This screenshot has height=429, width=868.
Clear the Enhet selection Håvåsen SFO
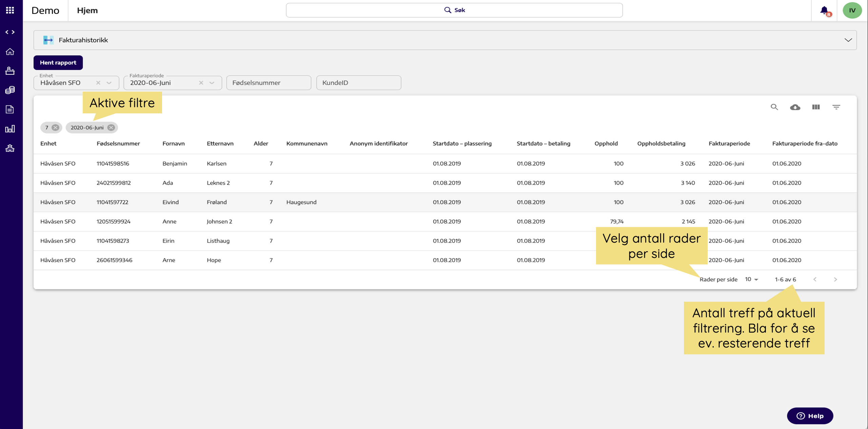[98, 82]
